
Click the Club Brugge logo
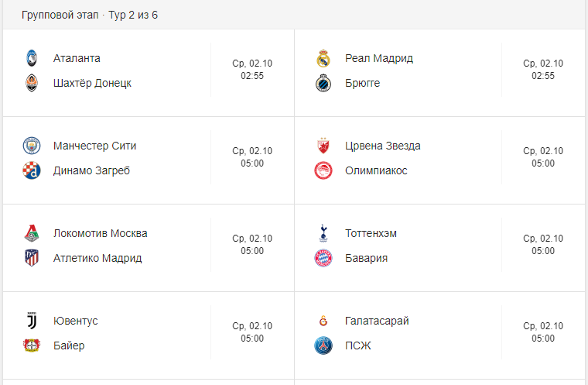point(323,83)
